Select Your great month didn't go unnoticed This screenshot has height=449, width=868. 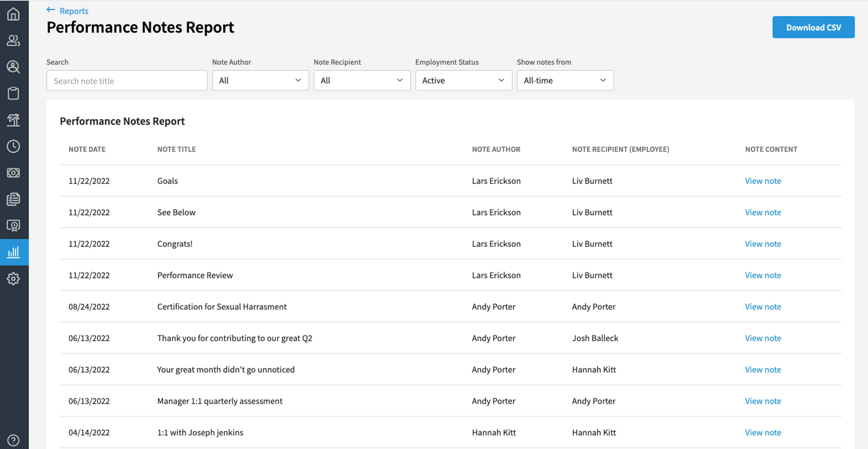click(226, 369)
